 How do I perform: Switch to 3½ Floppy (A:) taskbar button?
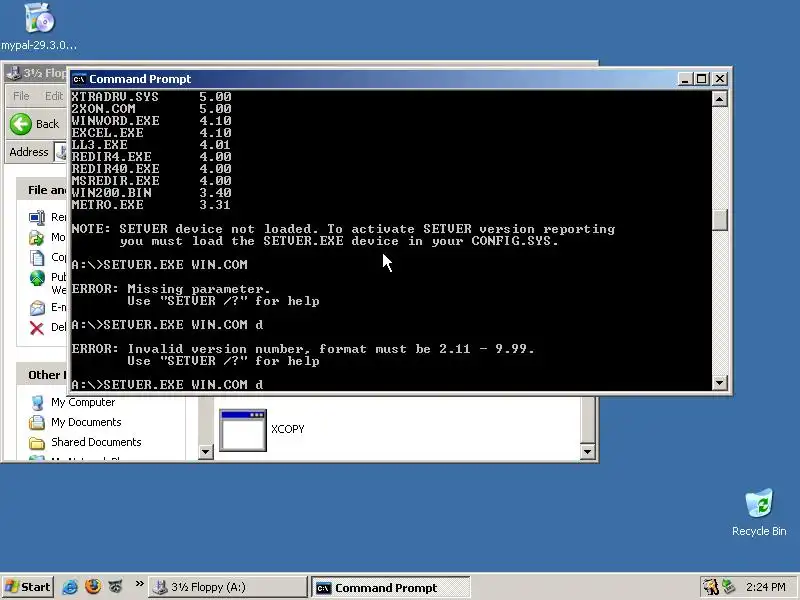228,587
